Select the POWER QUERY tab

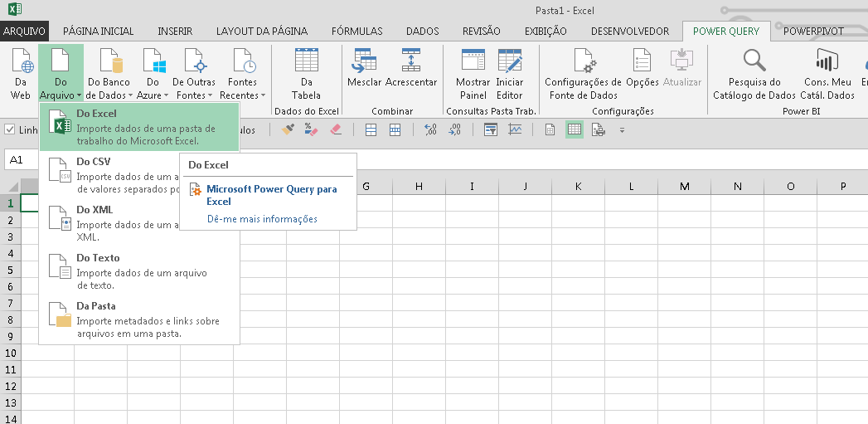726,31
